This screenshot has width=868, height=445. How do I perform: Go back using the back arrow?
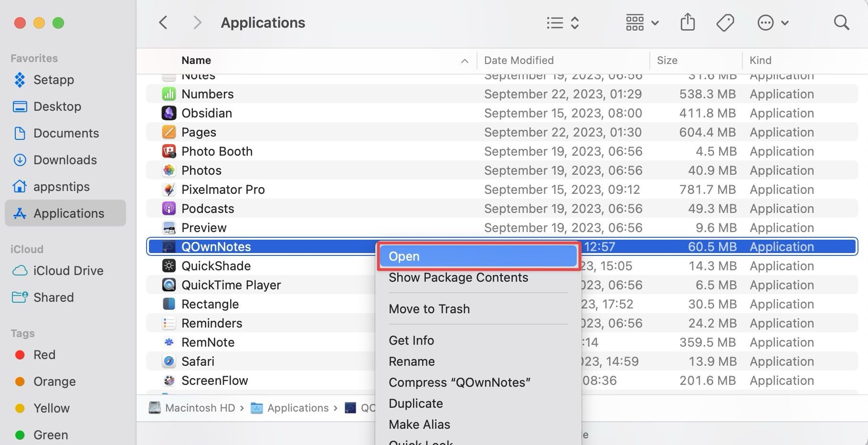(163, 22)
